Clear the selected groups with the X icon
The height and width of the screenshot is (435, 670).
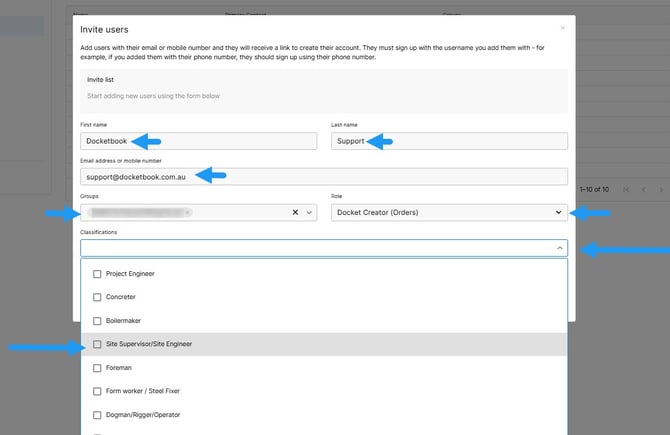(x=295, y=212)
